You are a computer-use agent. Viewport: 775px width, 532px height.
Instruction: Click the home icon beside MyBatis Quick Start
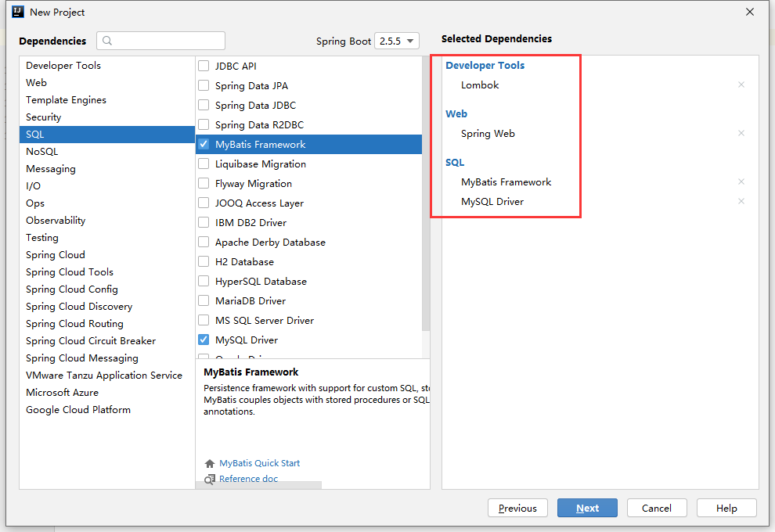coord(210,463)
